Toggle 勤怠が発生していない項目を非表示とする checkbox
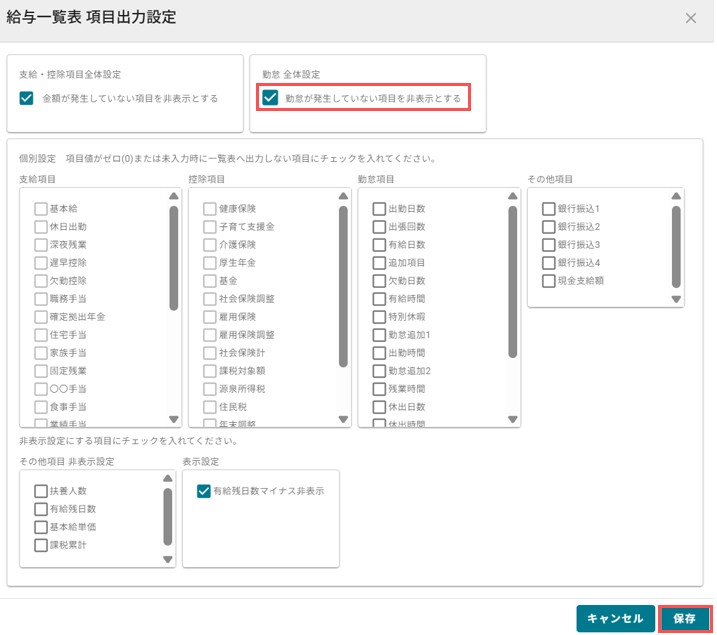 pyautogui.click(x=270, y=97)
